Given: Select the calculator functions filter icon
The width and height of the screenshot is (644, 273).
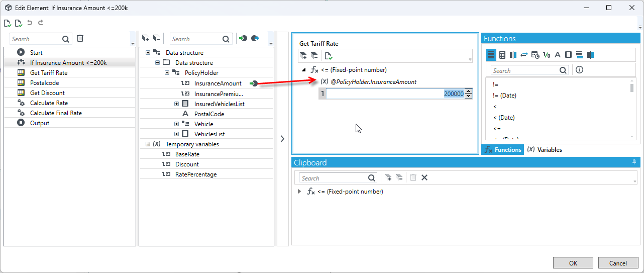Looking at the screenshot, I should pyautogui.click(x=502, y=55).
